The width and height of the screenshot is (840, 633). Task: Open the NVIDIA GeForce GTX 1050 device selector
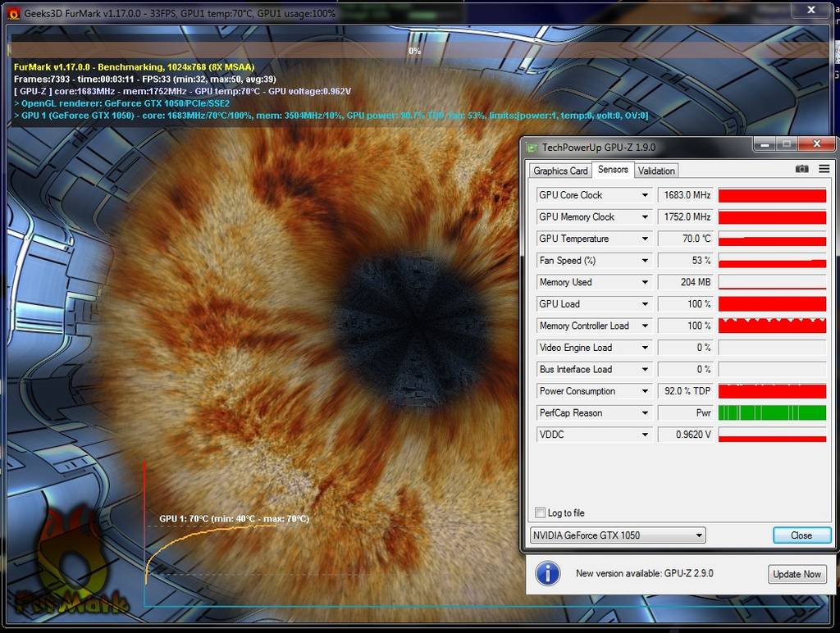coord(618,535)
